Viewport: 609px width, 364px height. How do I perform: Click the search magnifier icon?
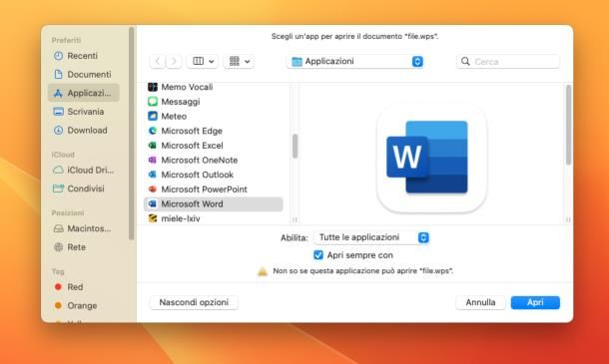pyautogui.click(x=465, y=61)
